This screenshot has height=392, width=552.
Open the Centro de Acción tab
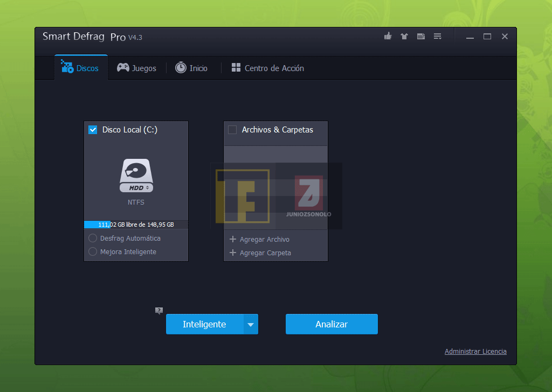(x=267, y=68)
